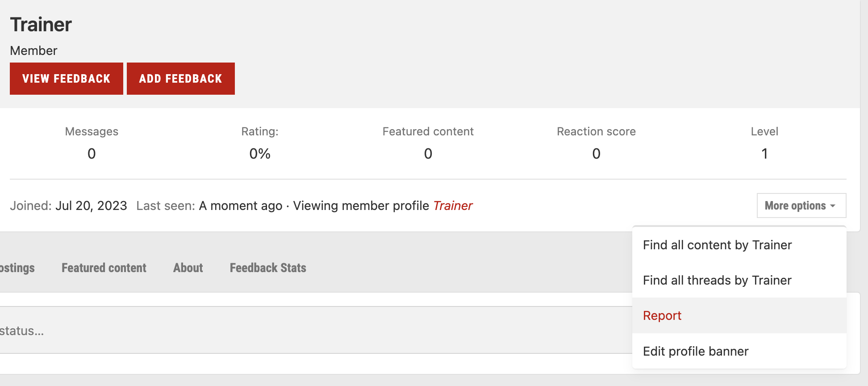Follow the red italic Trainer link
Image resolution: width=868 pixels, height=386 pixels.
[453, 206]
